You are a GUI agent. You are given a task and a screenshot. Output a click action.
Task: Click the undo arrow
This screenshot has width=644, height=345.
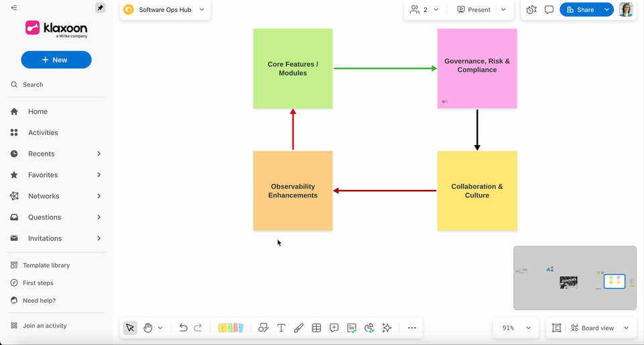(183, 328)
